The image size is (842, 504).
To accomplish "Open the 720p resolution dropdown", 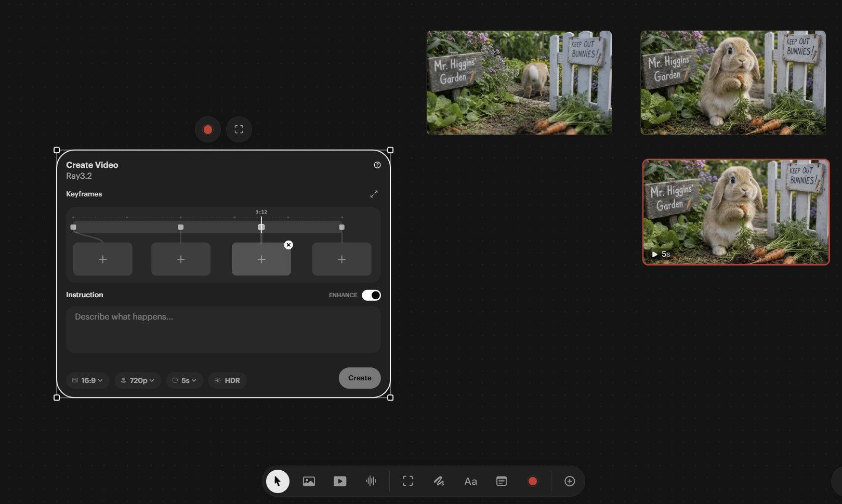I will pyautogui.click(x=138, y=380).
